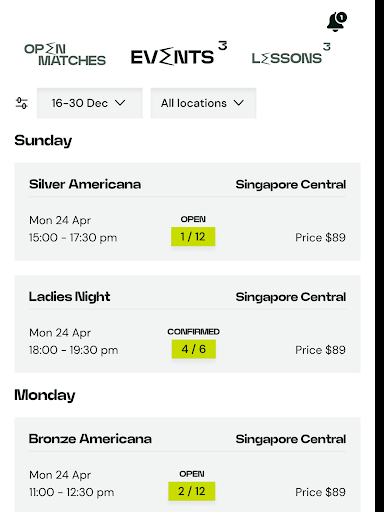Open the Bronze Americana event

coord(187,465)
